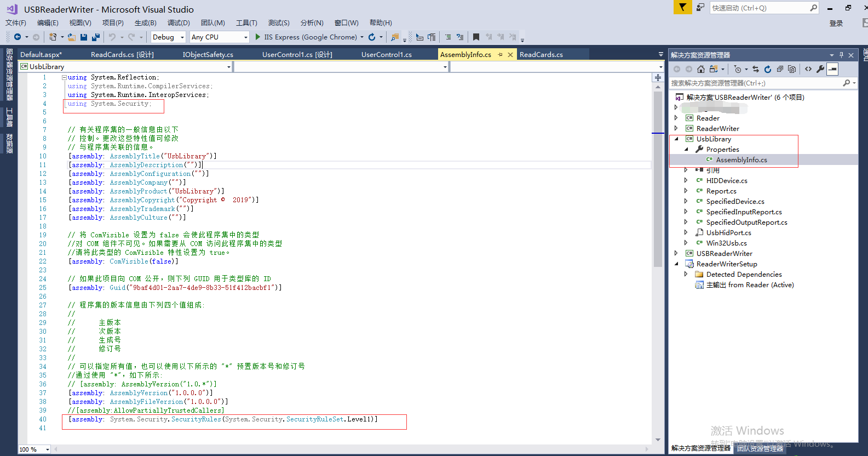Expand the USBReaderWriter project node

676,253
